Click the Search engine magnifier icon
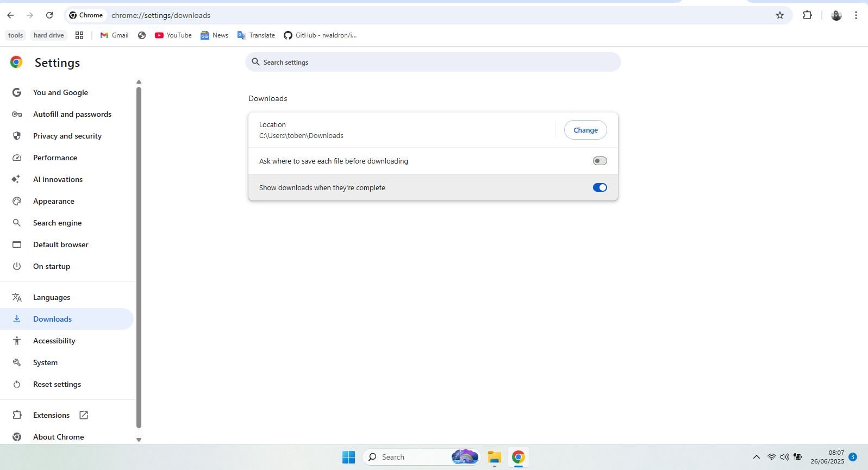The width and height of the screenshot is (868, 470). [17, 223]
